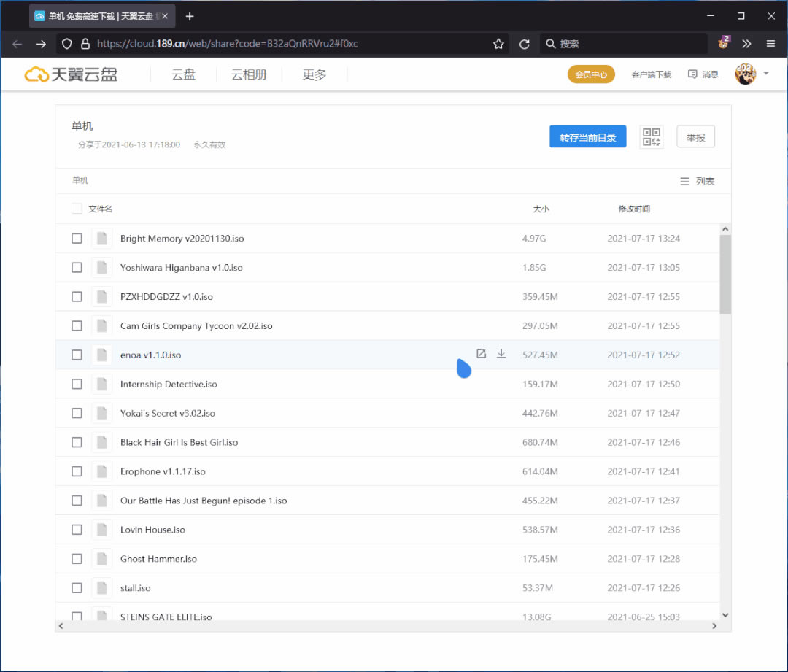This screenshot has width=788, height=672.
Task: Check the enoa v1.1.0.iso checkbox
Action: pyautogui.click(x=77, y=355)
